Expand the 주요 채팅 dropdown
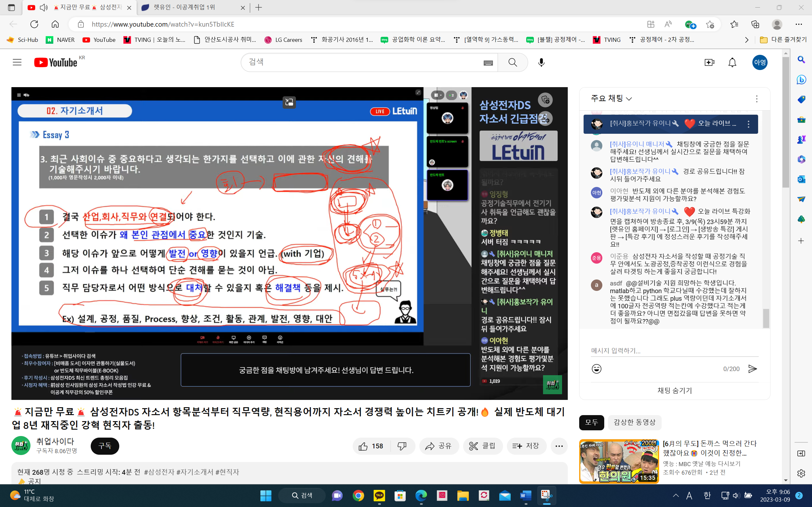The image size is (812, 507). pos(611,98)
